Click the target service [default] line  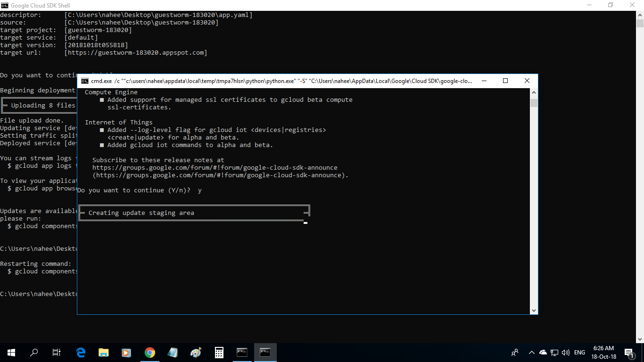49,38
